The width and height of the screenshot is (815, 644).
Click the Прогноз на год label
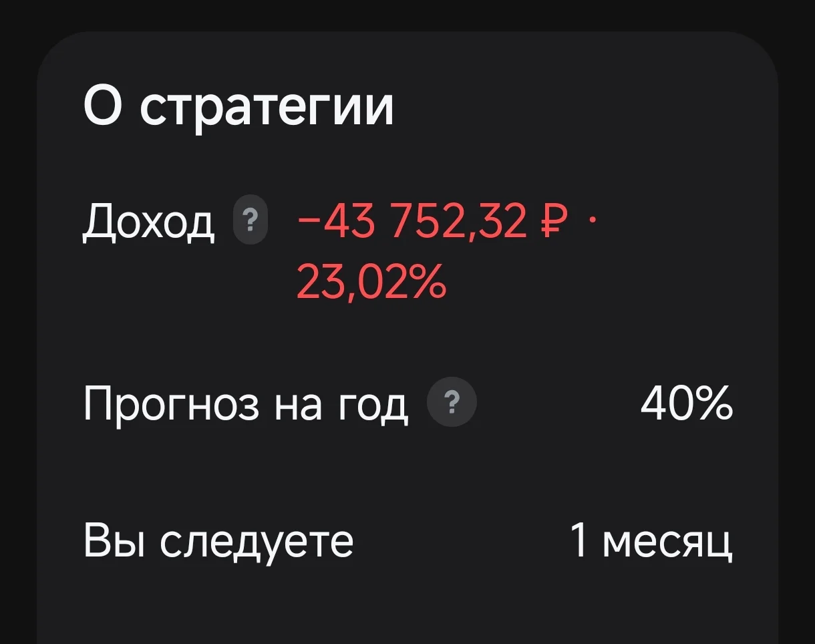[246, 405]
